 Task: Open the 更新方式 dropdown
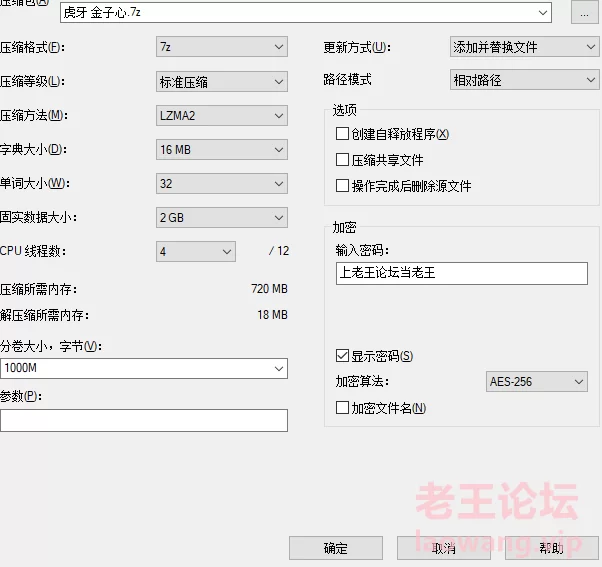(x=524, y=47)
